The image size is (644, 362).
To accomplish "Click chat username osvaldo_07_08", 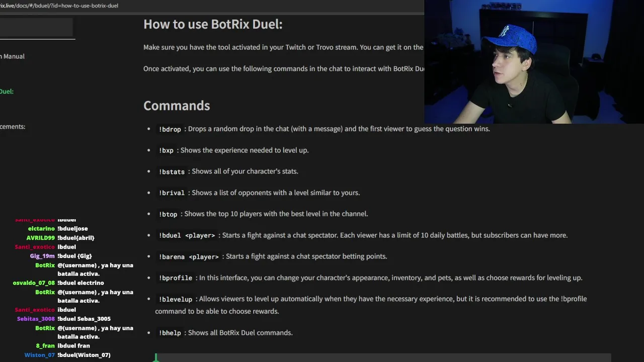I will pos(34,283).
